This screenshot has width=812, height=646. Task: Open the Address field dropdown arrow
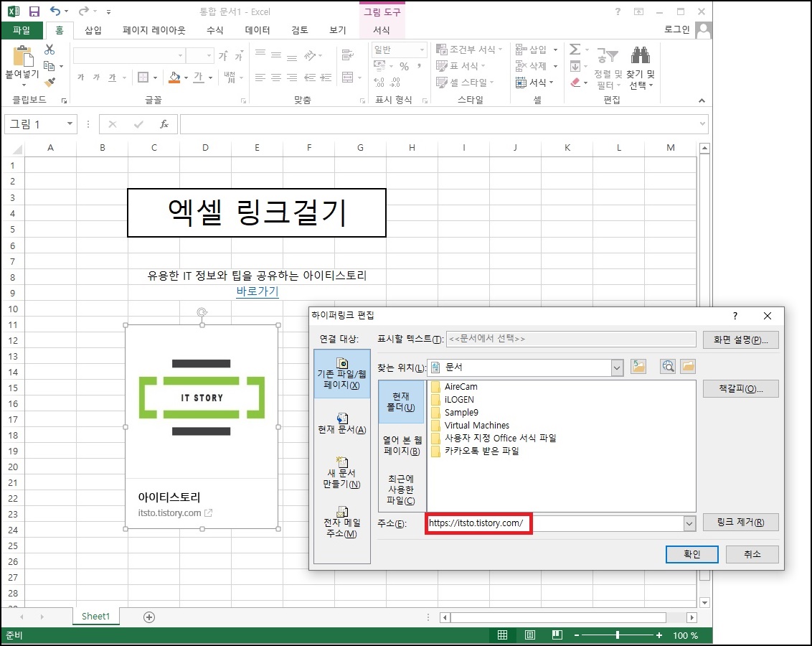[689, 523]
